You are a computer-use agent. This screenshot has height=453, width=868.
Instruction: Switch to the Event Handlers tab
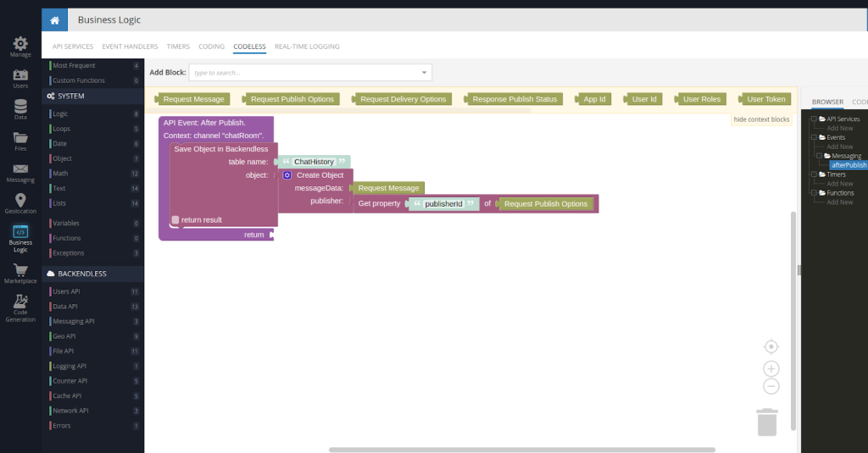point(130,47)
